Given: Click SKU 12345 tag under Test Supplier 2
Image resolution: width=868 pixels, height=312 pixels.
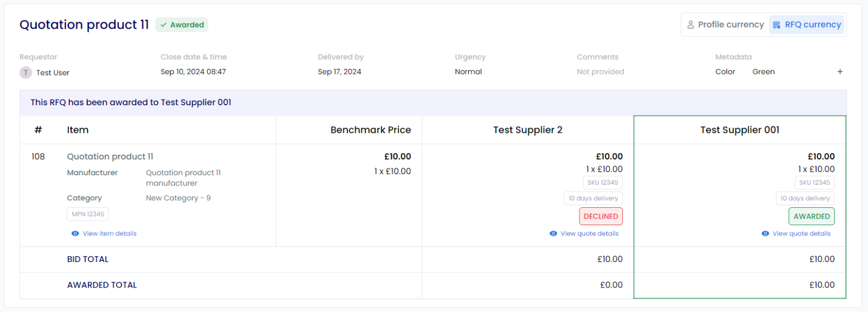Looking at the screenshot, I should [x=603, y=183].
